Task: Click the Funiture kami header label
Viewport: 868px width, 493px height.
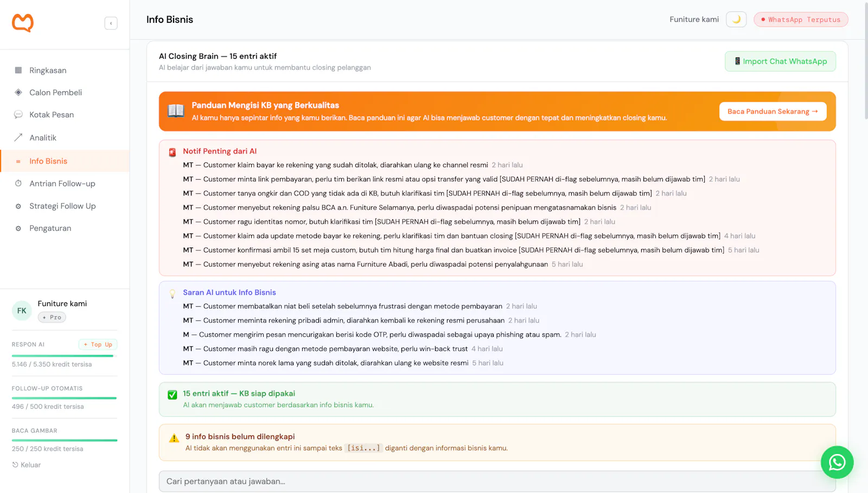Action: click(x=694, y=20)
